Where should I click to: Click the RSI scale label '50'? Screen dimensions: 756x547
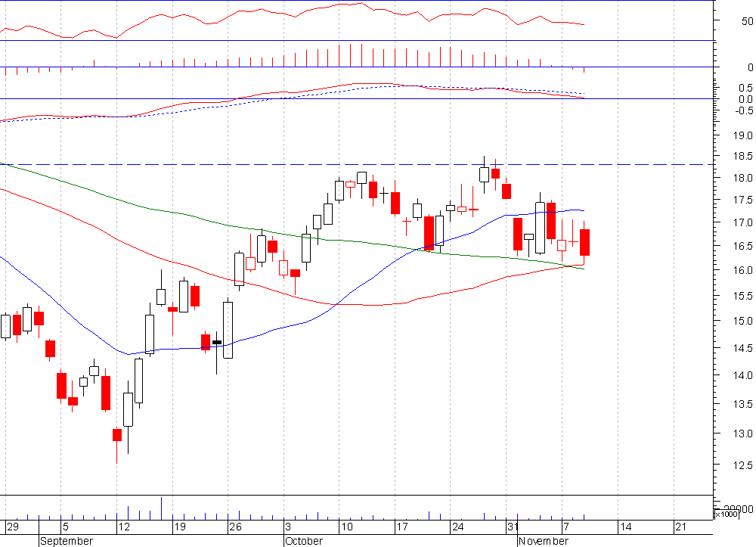coord(748,21)
